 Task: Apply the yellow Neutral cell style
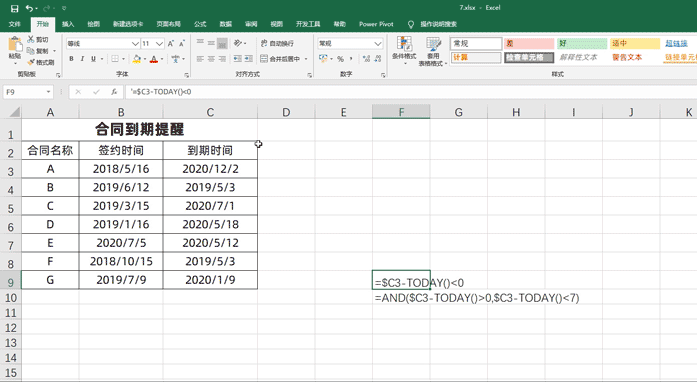click(x=635, y=44)
